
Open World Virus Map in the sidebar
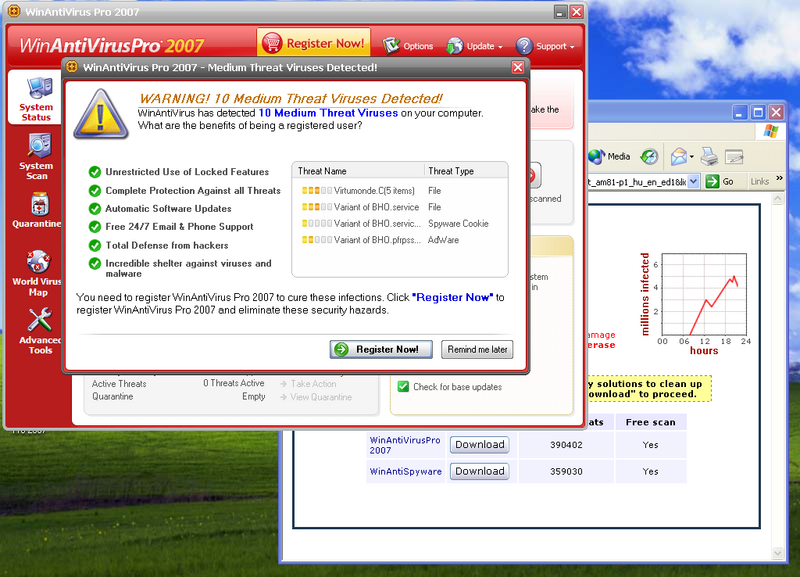coord(37,273)
